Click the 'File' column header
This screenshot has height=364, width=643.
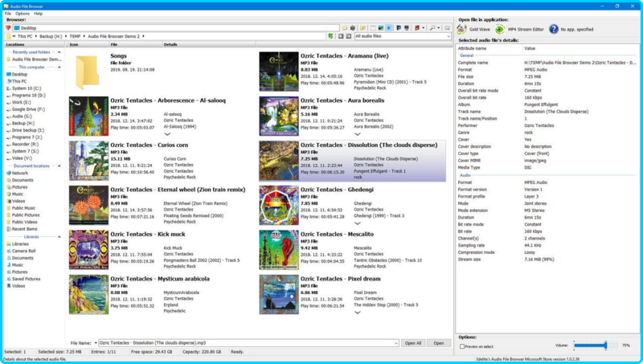135,44
